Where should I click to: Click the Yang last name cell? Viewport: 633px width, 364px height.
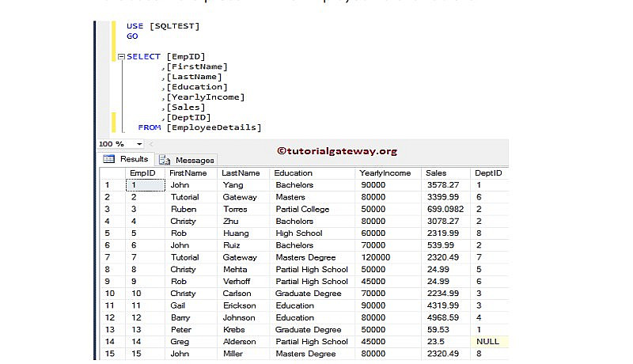pos(244,185)
